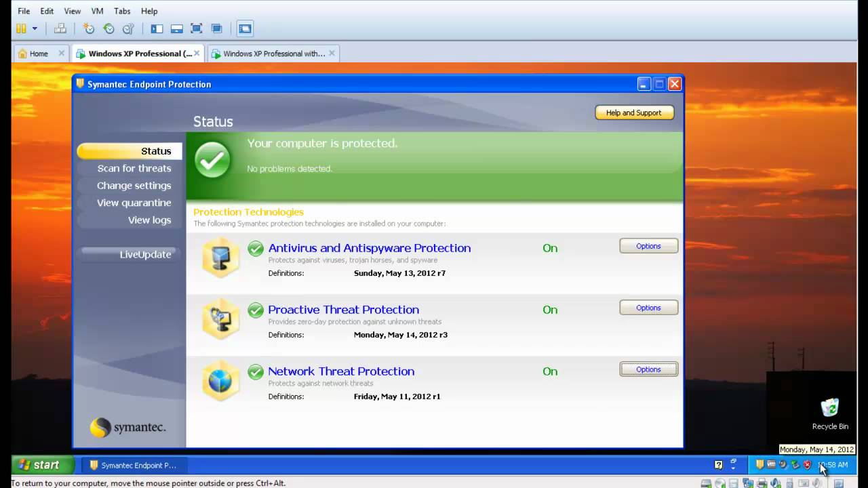Screen dimensions: 868x488
Task: Open the Edit menu
Action: [47, 11]
